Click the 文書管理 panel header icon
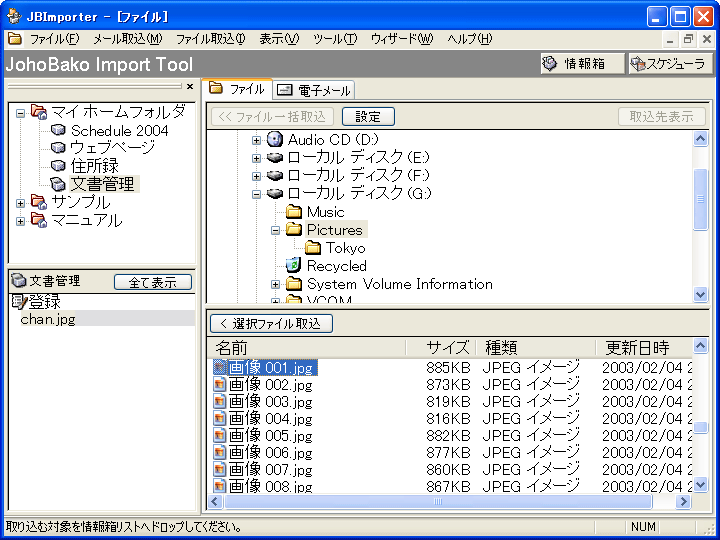The image size is (720, 540). (18, 280)
